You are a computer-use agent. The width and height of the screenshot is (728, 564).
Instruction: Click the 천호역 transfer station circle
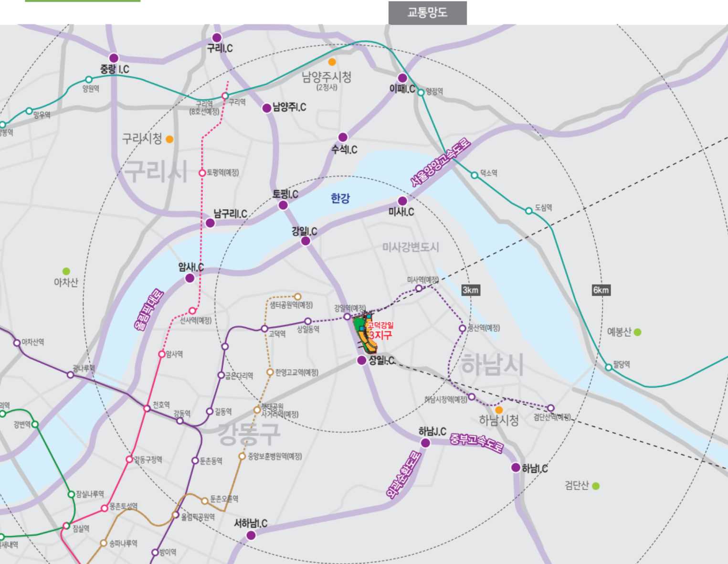pyautogui.click(x=147, y=408)
